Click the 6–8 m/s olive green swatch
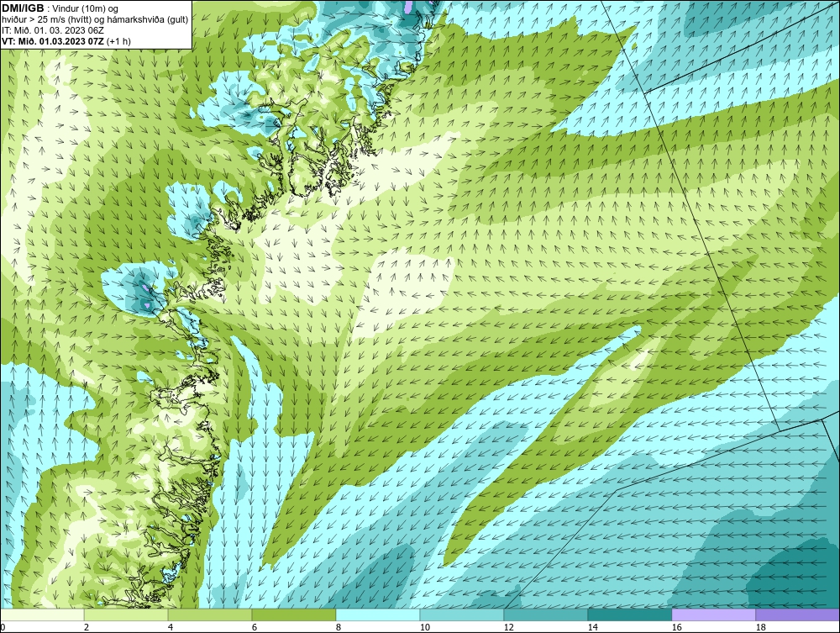 point(293,615)
